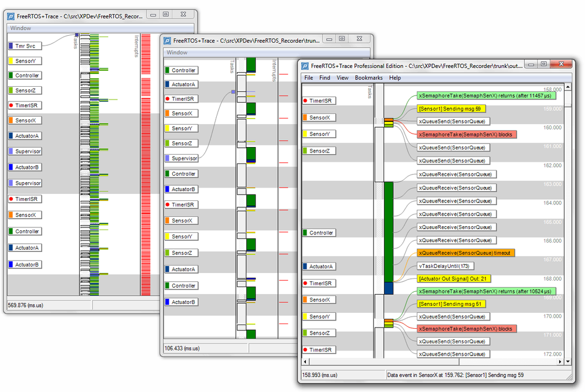The width and height of the screenshot is (585, 392).
Task: Select red xSemaphoreTake blocks label near 171.000
Action: point(467,329)
